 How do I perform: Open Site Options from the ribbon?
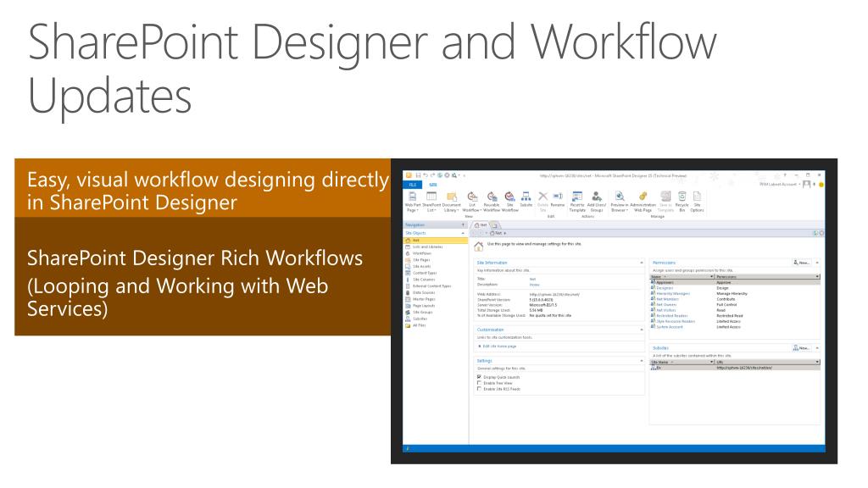(697, 202)
